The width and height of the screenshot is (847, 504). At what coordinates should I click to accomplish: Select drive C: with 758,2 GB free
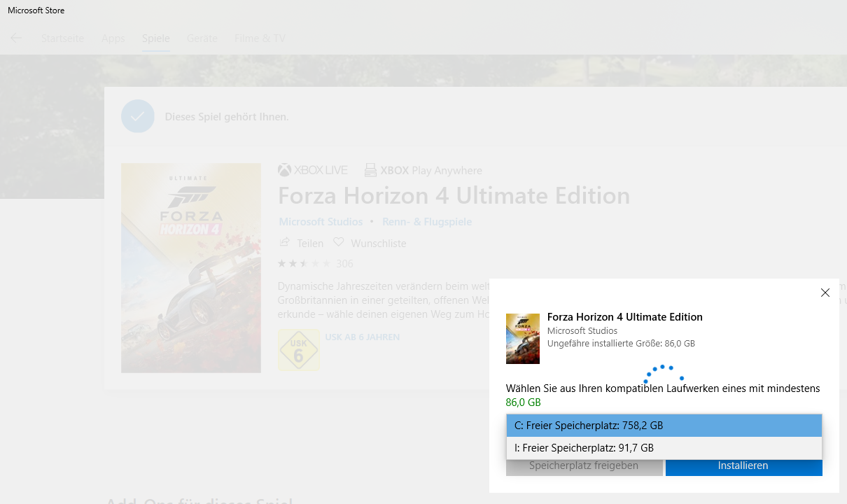click(664, 426)
